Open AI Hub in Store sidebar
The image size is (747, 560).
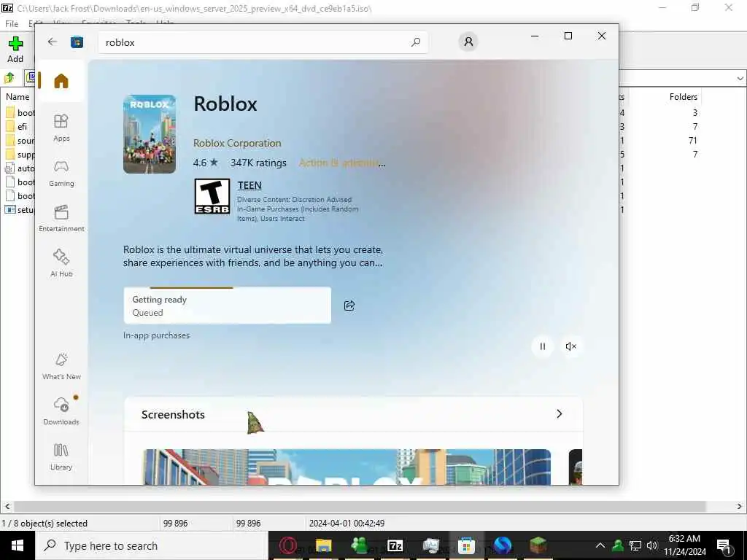(x=61, y=263)
